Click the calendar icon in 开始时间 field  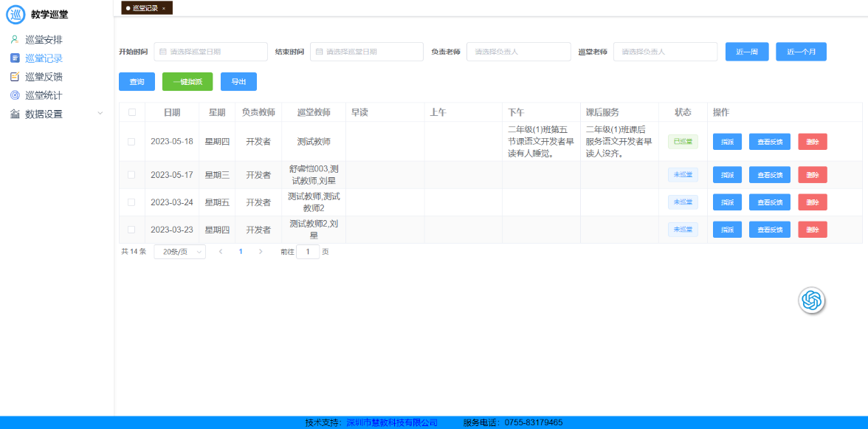(162, 52)
